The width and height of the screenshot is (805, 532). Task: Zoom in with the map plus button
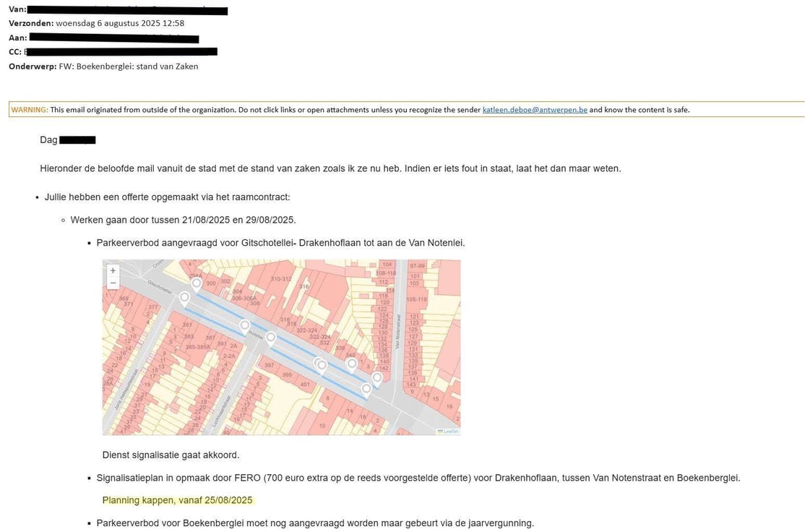[113, 270]
